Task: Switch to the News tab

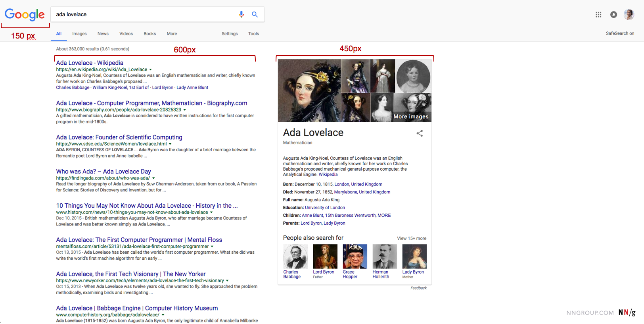Action: click(x=103, y=34)
